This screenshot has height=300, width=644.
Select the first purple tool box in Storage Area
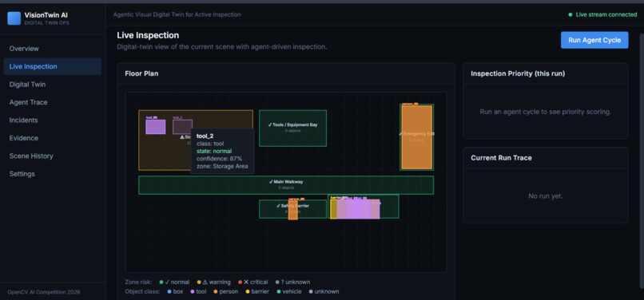pyautogui.click(x=156, y=127)
